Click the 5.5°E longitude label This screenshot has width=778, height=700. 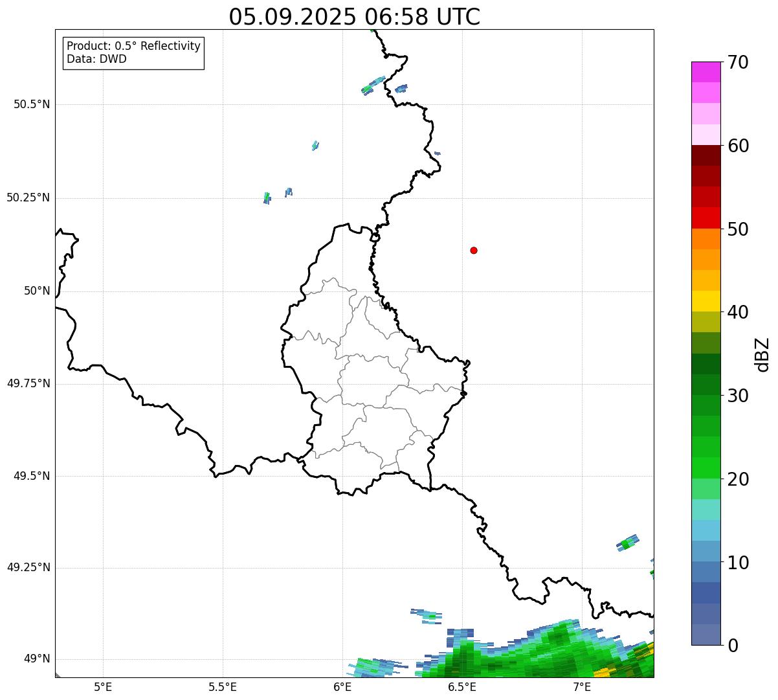click(223, 687)
